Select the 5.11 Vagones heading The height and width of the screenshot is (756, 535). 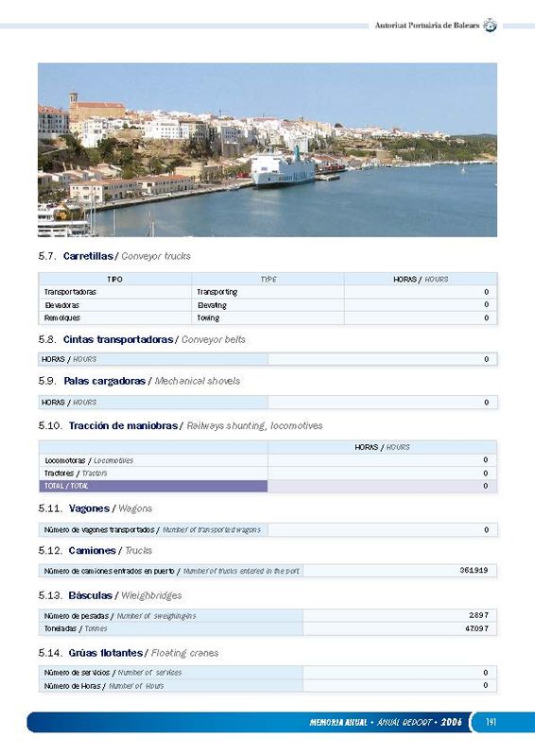pos(95,508)
